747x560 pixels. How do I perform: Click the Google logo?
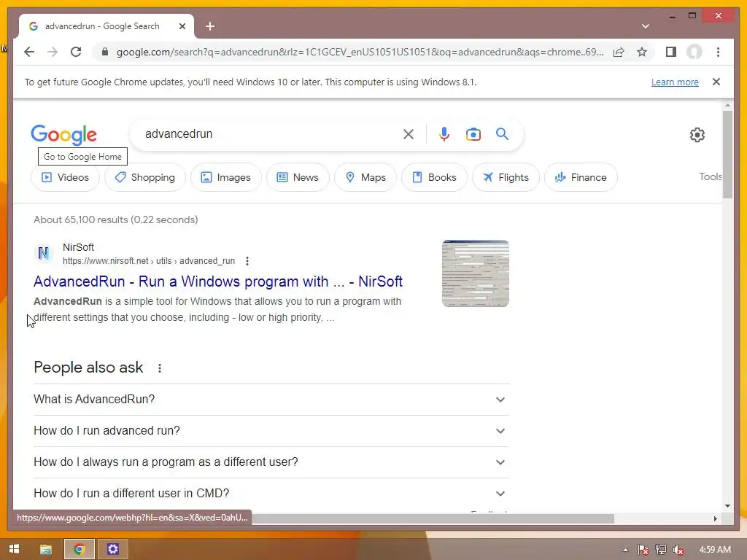(64, 135)
